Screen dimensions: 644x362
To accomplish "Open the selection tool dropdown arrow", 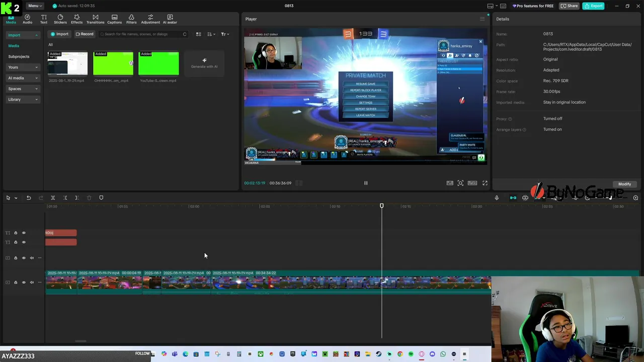I will 16,198.
